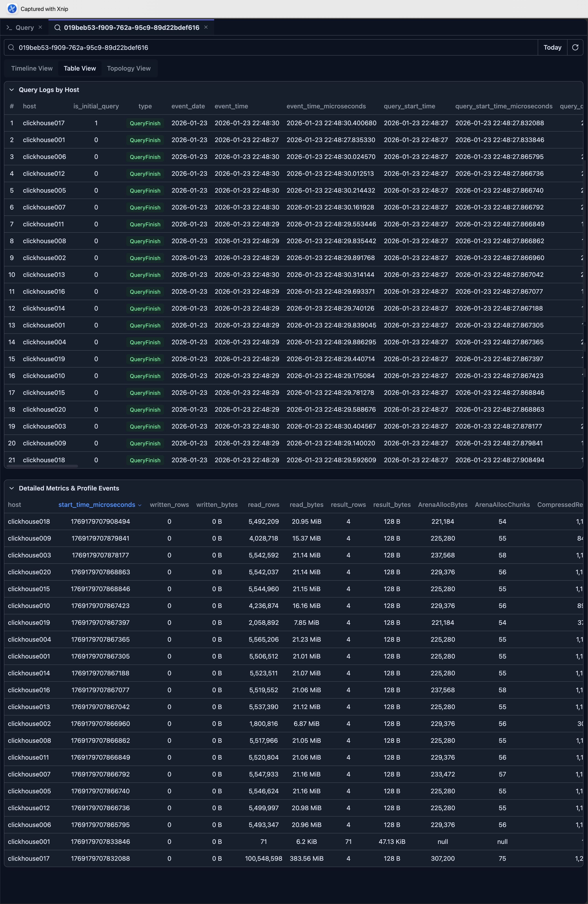Click the magnifier icon on the 019beb53 tab
Screen dimensions: 588x904
(x=58, y=27)
